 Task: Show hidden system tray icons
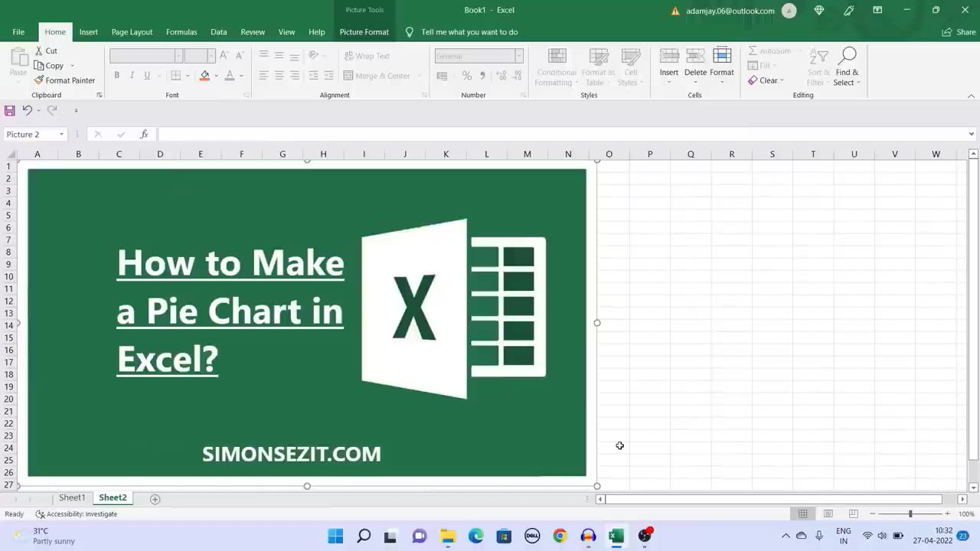tap(786, 536)
